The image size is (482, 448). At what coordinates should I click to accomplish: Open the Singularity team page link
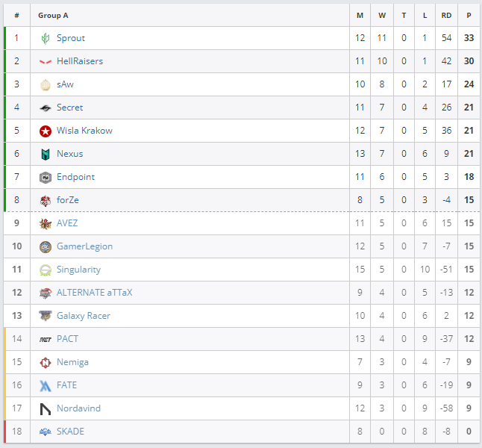(x=78, y=270)
